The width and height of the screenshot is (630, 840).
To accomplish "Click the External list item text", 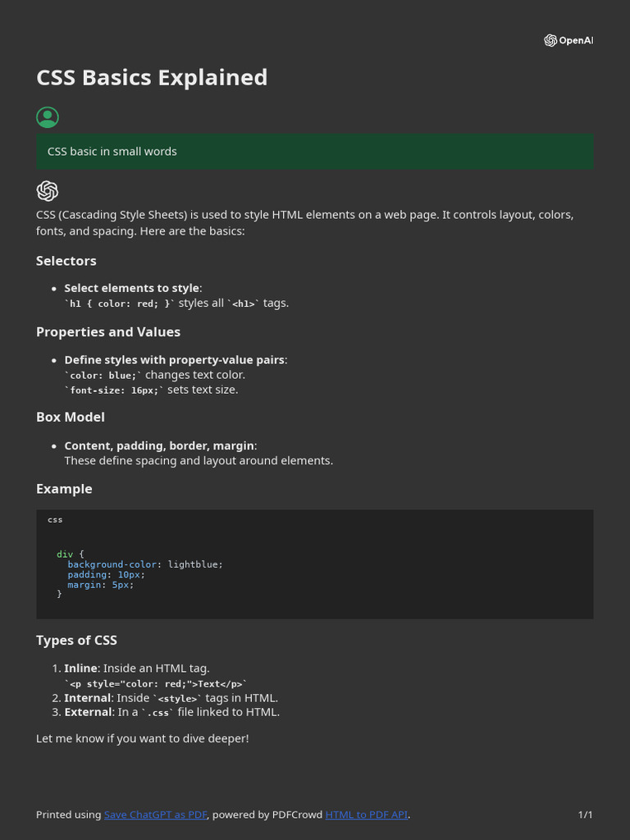I will [171, 712].
